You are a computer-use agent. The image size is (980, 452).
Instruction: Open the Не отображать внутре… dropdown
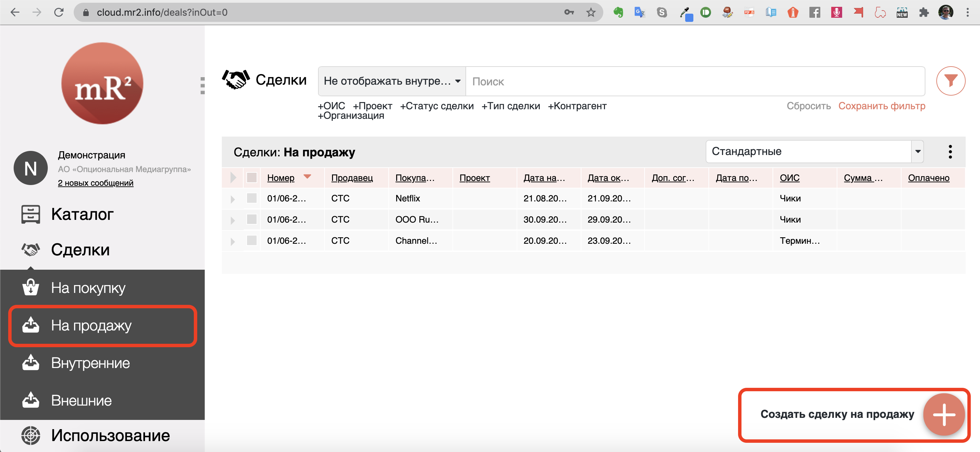pos(392,81)
